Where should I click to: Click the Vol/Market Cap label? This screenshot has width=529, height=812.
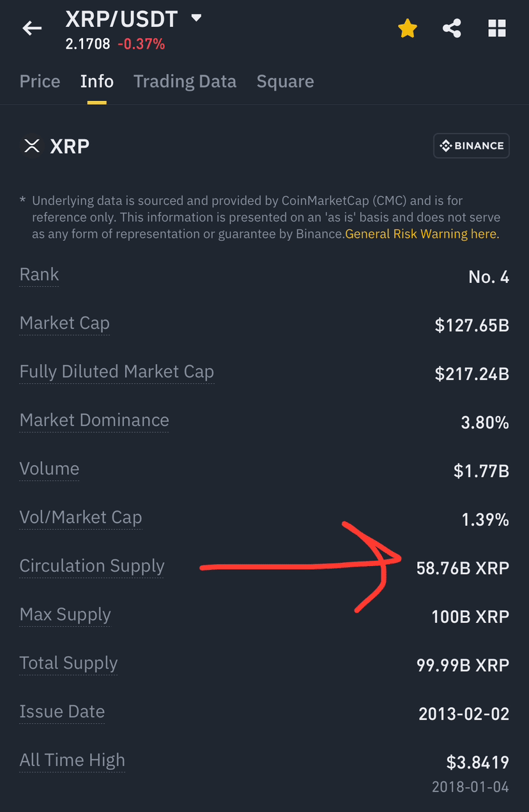tap(80, 517)
